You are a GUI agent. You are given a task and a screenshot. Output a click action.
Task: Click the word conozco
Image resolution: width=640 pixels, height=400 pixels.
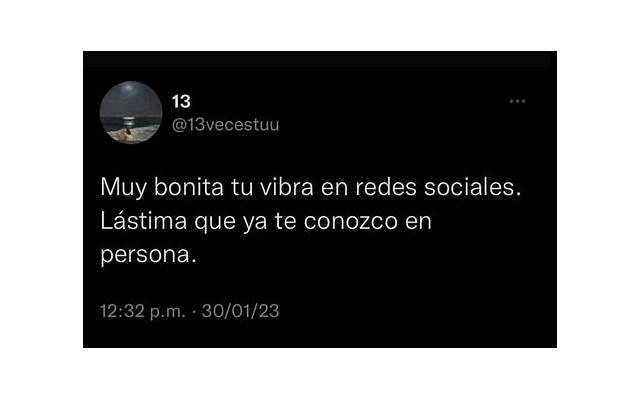[351, 221]
